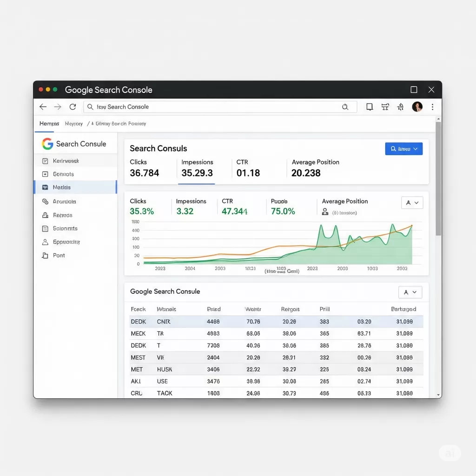Reload the page with the refresh icon
This screenshot has height=476, width=476.
73,107
